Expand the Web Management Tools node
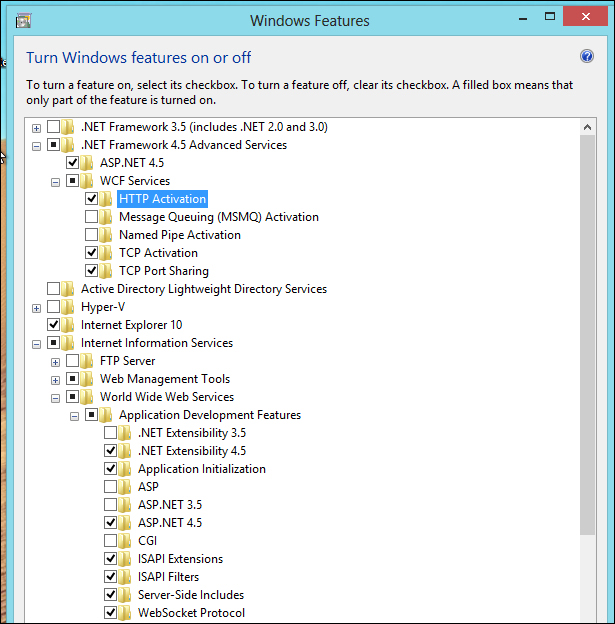This screenshot has width=615, height=624. pyautogui.click(x=56, y=379)
